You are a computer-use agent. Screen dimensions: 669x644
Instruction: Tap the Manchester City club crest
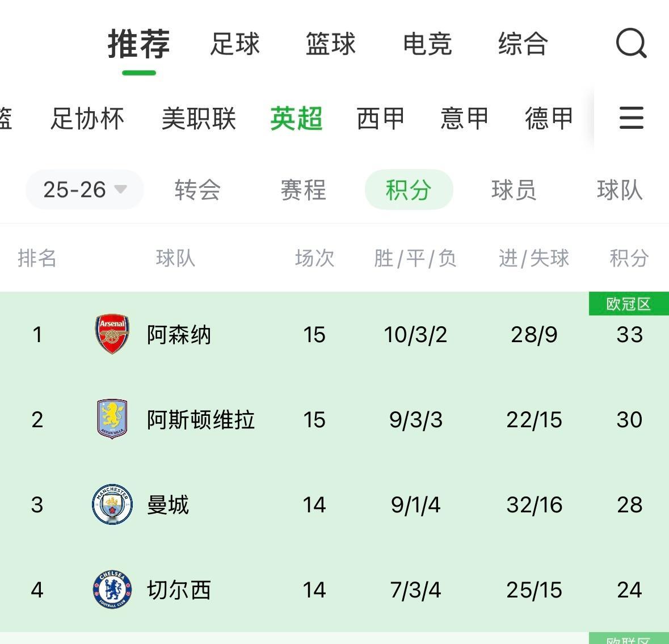tap(112, 504)
